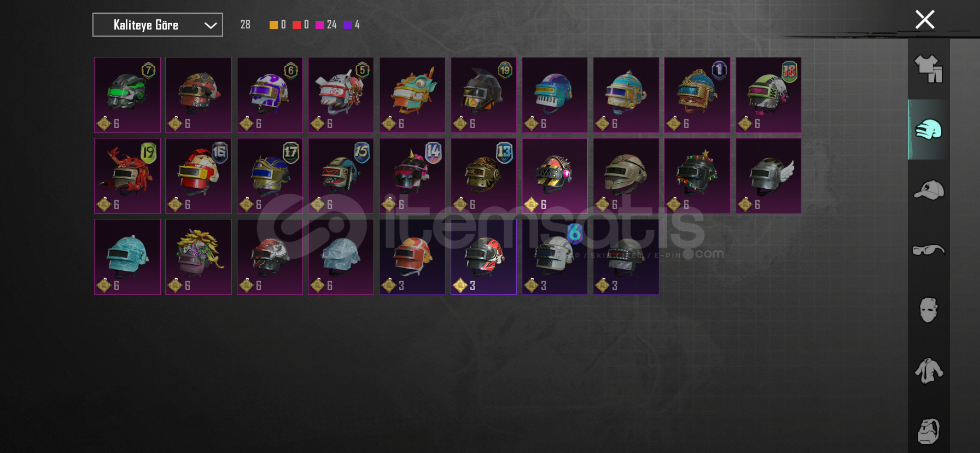Image resolution: width=980 pixels, height=453 pixels.
Task: Filter by the orange quality swatch
Action: tap(273, 25)
